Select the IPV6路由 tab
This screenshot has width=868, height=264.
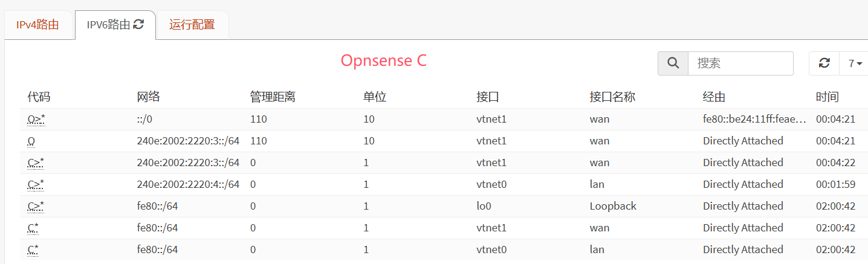108,25
